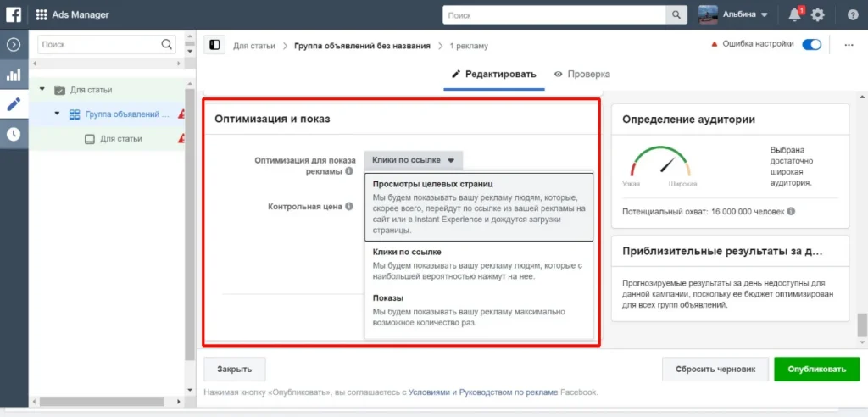Open the three-dot more options menu
The width and height of the screenshot is (868, 417).
[x=849, y=46]
